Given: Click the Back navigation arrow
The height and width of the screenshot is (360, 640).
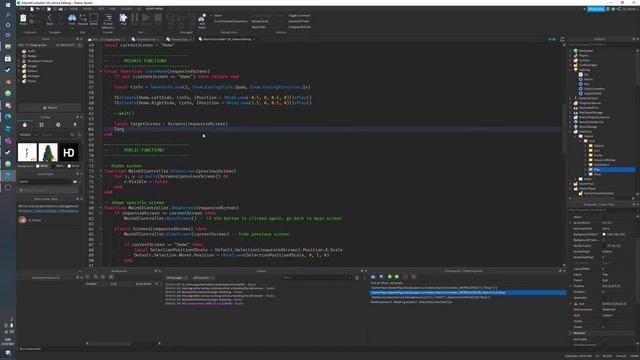Looking at the screenshot, I should (50, 18).
